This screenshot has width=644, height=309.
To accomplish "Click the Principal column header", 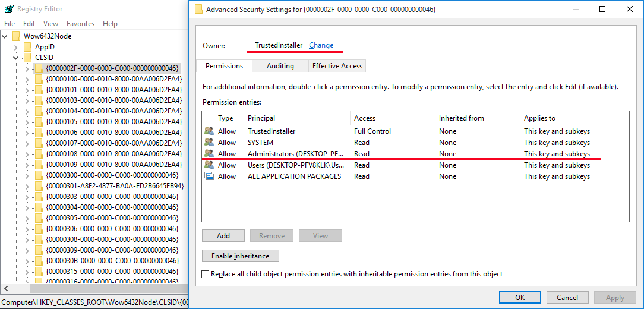I will (x=296, y=118).
